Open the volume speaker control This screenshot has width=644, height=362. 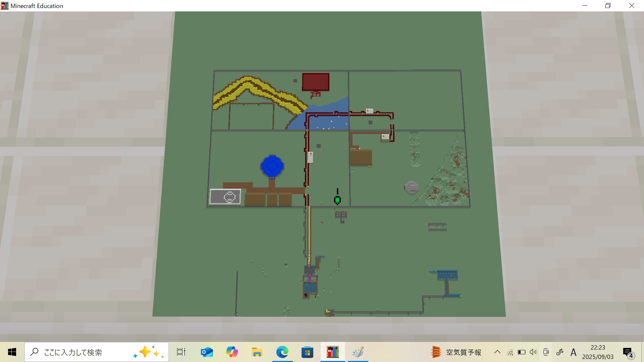coord(533,352)
